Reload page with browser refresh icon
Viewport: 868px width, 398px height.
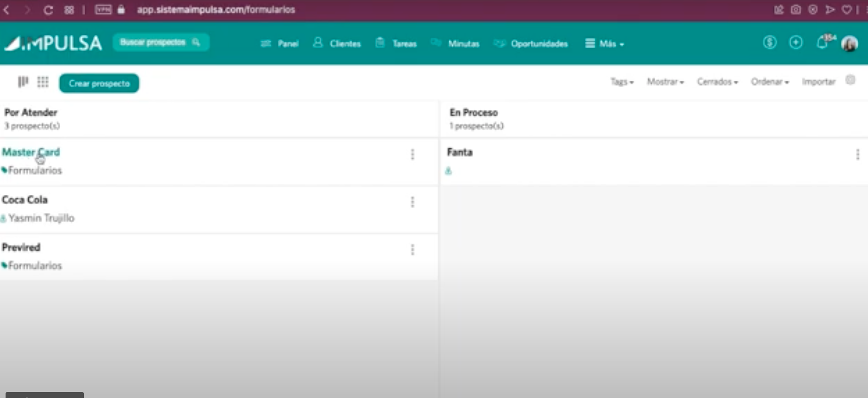click(48, 10)
